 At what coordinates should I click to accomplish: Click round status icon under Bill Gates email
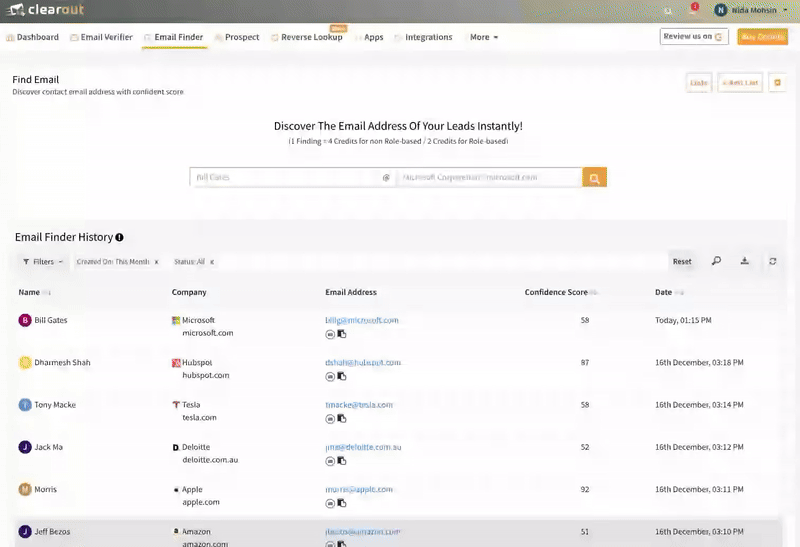330,334
